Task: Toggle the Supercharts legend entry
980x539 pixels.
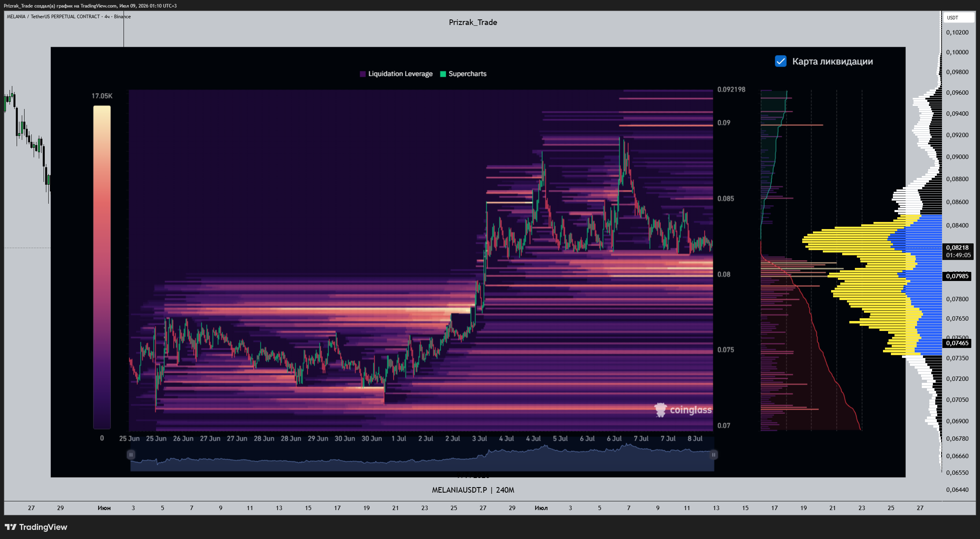Action: click(463, 74)
